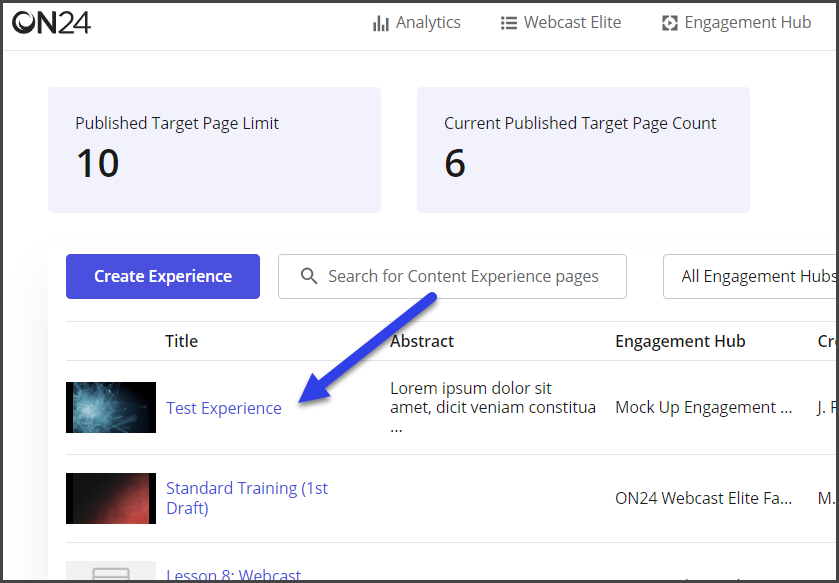Click the Title column header
Viewport: 839px width, 583px height.
181,341
